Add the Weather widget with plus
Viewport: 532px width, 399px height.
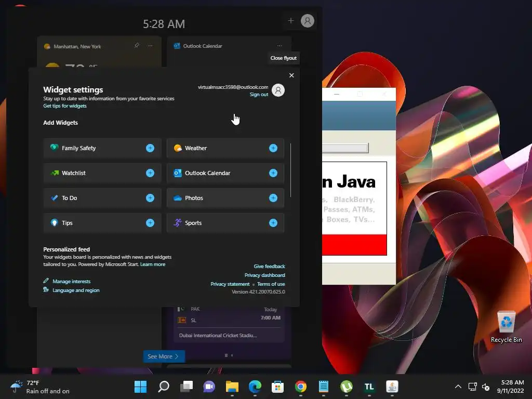tap(273, 148)
